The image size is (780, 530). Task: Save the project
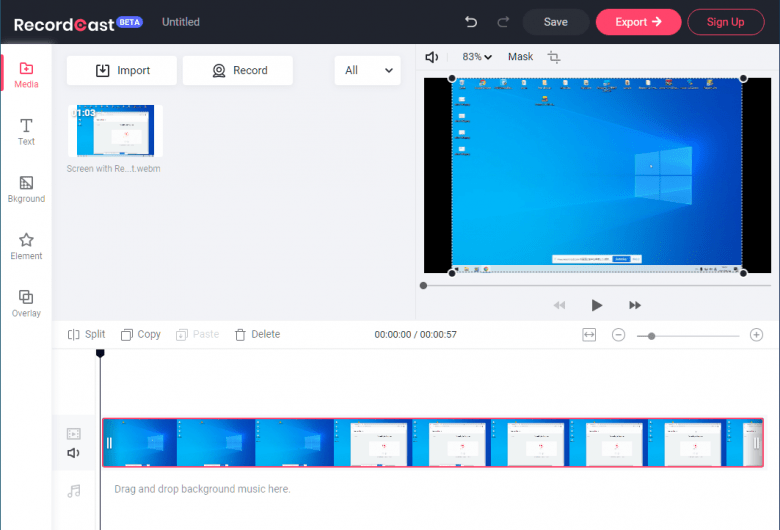click(556, 22)
